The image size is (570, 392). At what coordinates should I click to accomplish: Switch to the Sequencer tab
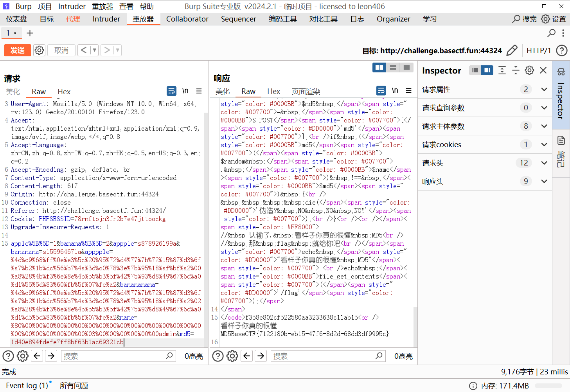tap(238, 19)
